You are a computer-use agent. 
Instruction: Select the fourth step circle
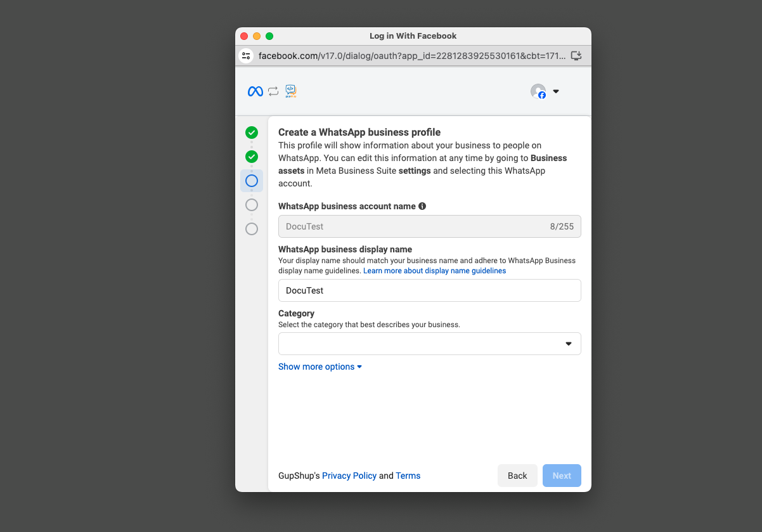(x=252, y=205)
